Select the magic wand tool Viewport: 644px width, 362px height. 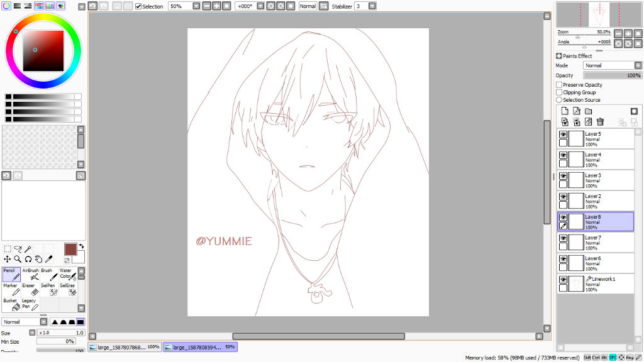[28, 249]
